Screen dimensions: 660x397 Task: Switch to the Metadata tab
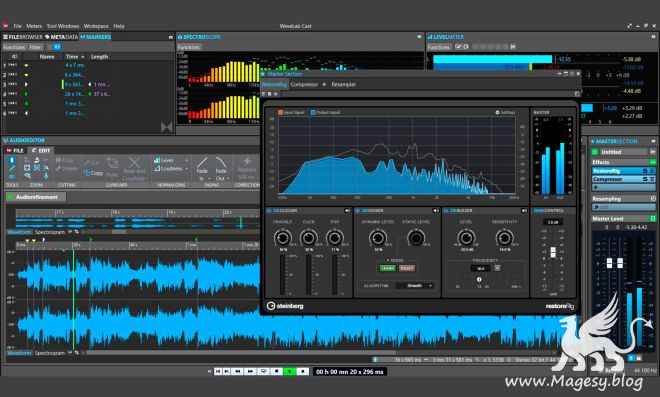[61, 37]
